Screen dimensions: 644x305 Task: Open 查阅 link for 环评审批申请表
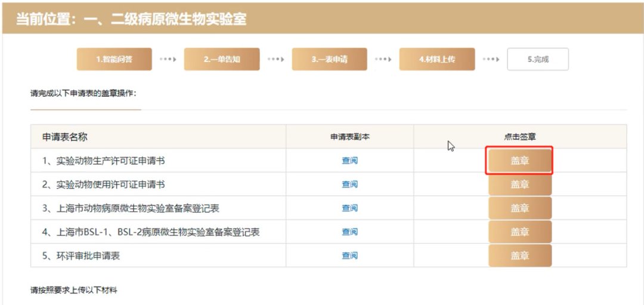click(349, 256)
